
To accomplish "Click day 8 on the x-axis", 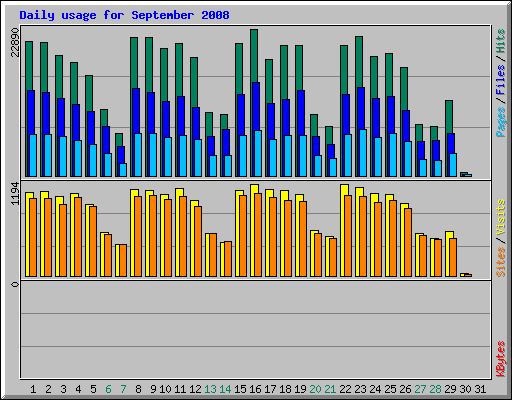I will pos(138,389).
